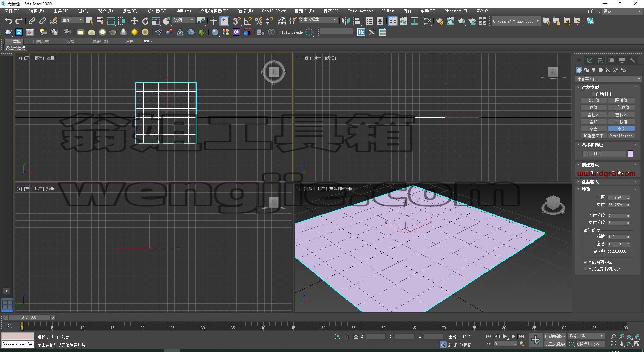Viewport: 644px width, 352px height.
Task: Click the 茶壶 teapot primitive button
Action: click(593, 129)
